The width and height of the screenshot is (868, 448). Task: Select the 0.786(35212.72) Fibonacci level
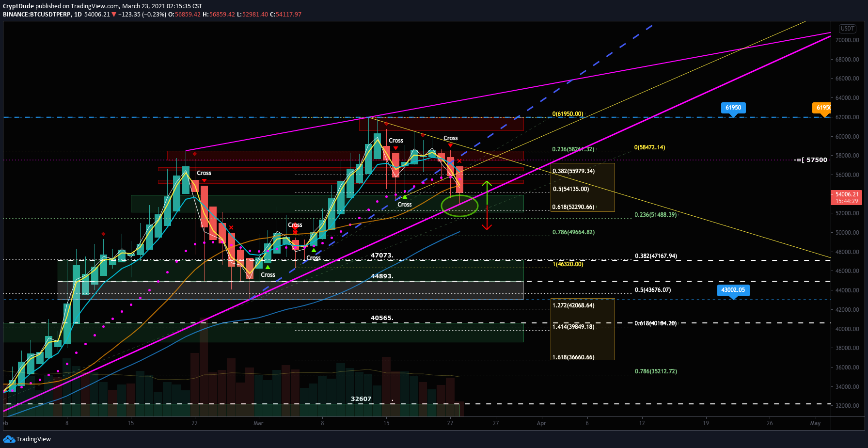pyautogui.click(x=656, y=371)
